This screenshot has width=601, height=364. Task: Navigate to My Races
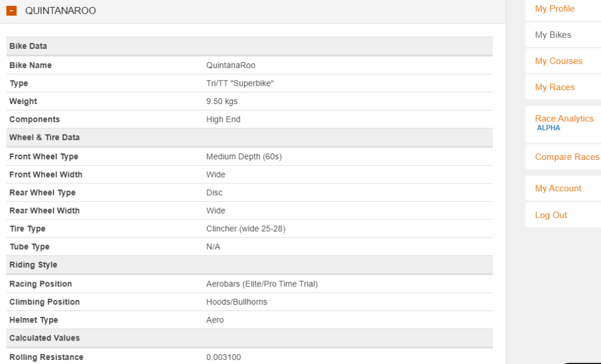click(555, 88)
